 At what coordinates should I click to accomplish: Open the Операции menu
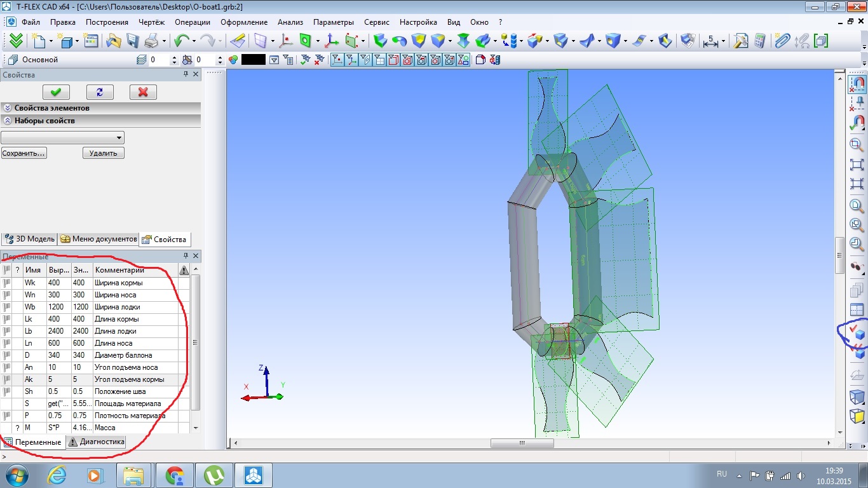click(x=193, y=22)
